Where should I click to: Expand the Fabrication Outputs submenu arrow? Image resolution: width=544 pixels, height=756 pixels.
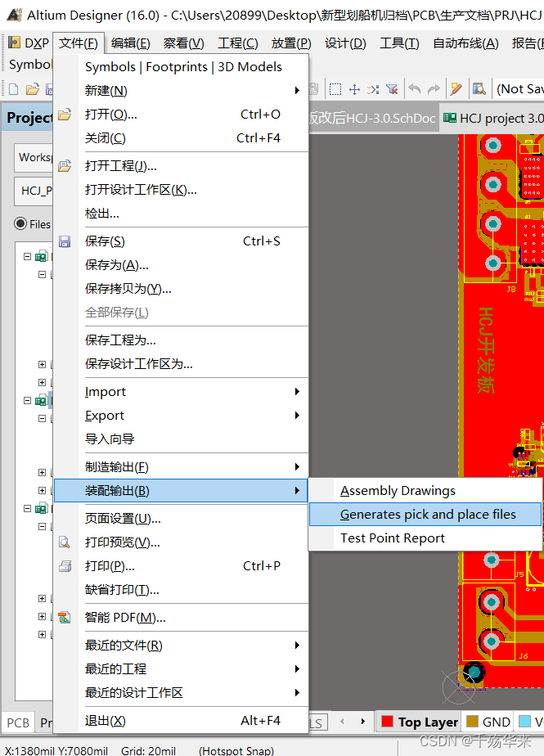pyautogui.click(x=297, y=466)
